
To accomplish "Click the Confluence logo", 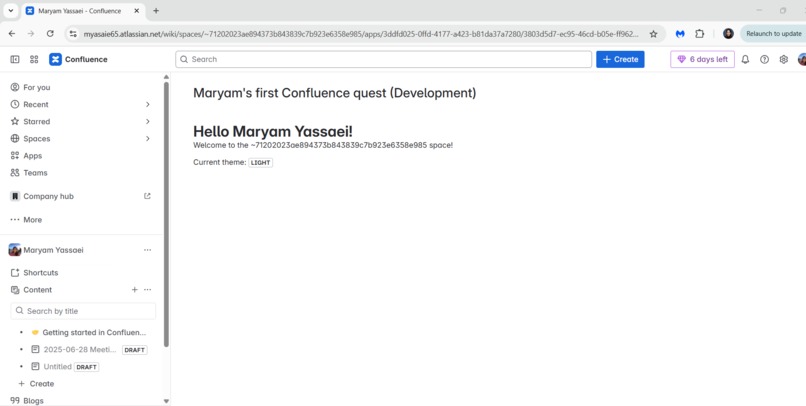I will 78,59.
